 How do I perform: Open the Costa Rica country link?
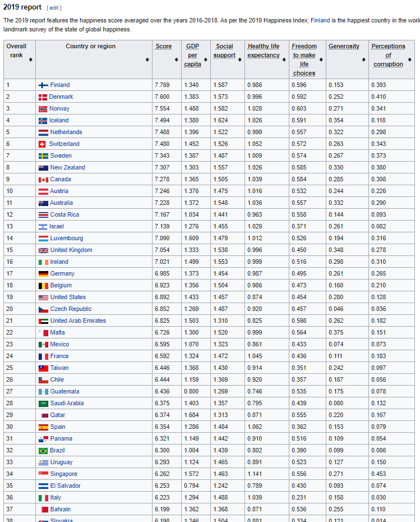pyautogui.click(x=64, y=215)
